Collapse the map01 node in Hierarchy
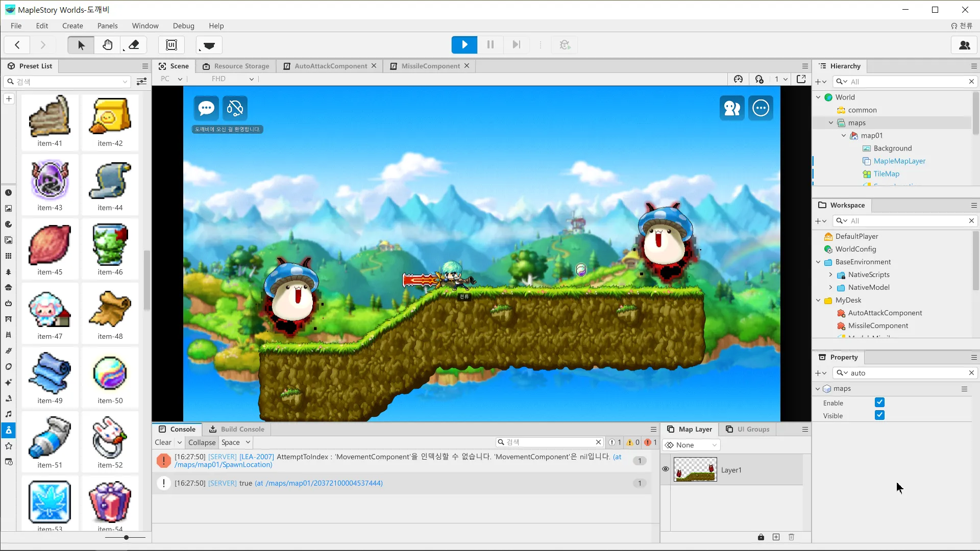This screenshot has width=980, height=551. 844,136
